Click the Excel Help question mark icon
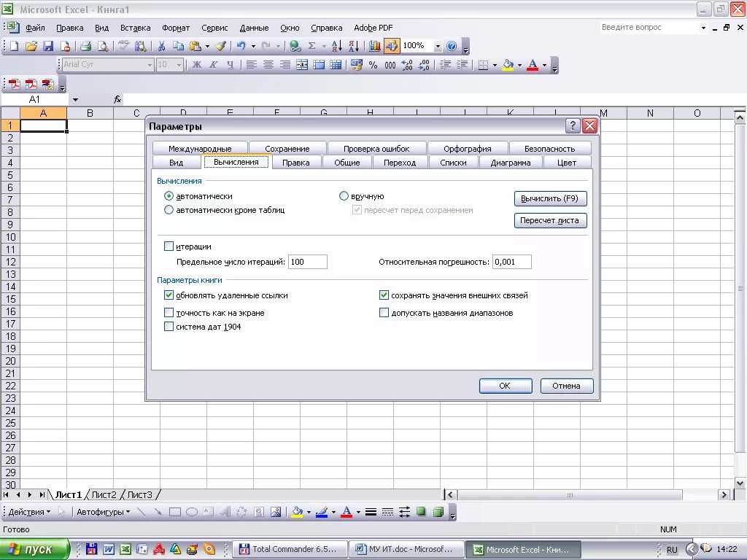The image size is (747, 560). tap(452, 46)
